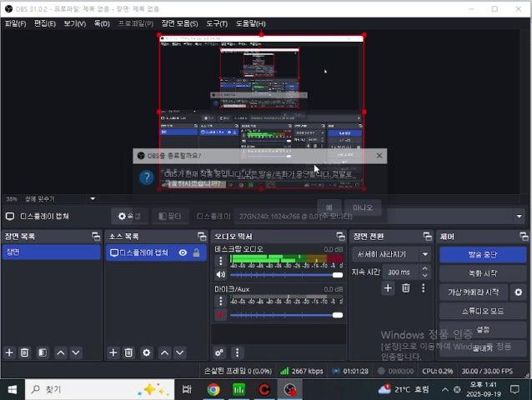The width and height of the screenshot is (532, 400).
Task: Add a new scene
Action: tap(9, 352)
